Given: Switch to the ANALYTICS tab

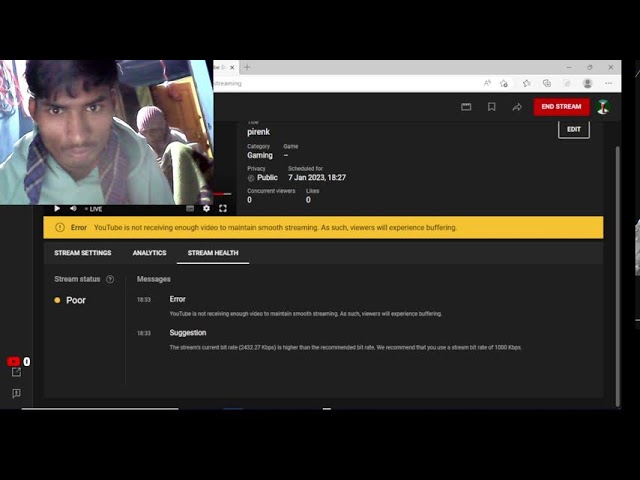Looking at the screenshot, I should [149, 253].
